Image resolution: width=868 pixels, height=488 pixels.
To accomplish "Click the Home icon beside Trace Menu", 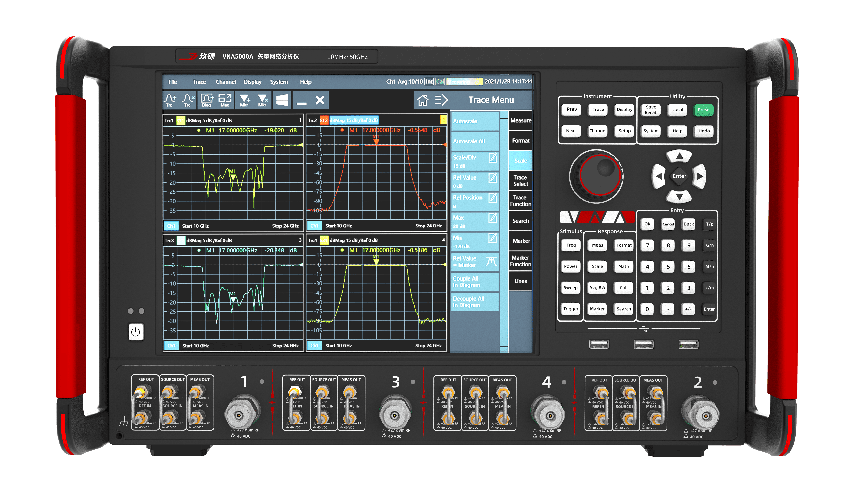I will pyautogui.click(x=422, y=100).
